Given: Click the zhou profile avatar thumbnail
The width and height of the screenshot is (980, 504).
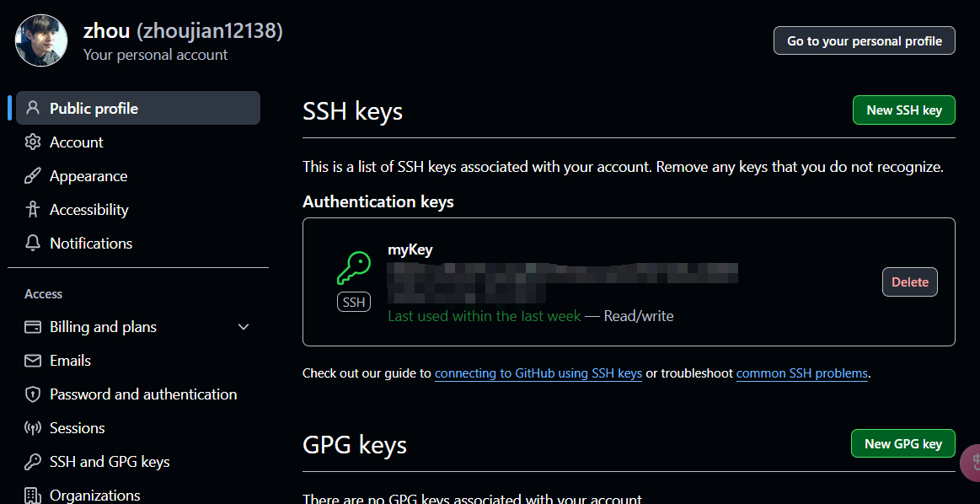Looking at the screenshot, I should click(41, 40).
